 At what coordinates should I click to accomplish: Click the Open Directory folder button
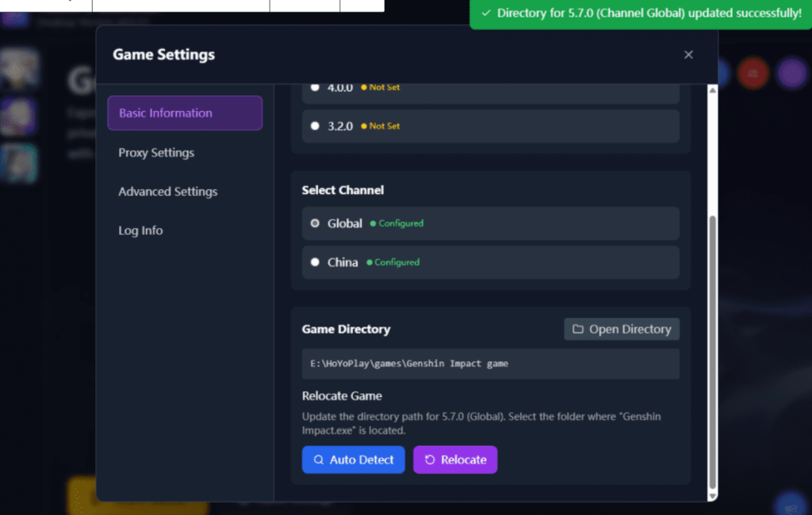pos(622,330)
